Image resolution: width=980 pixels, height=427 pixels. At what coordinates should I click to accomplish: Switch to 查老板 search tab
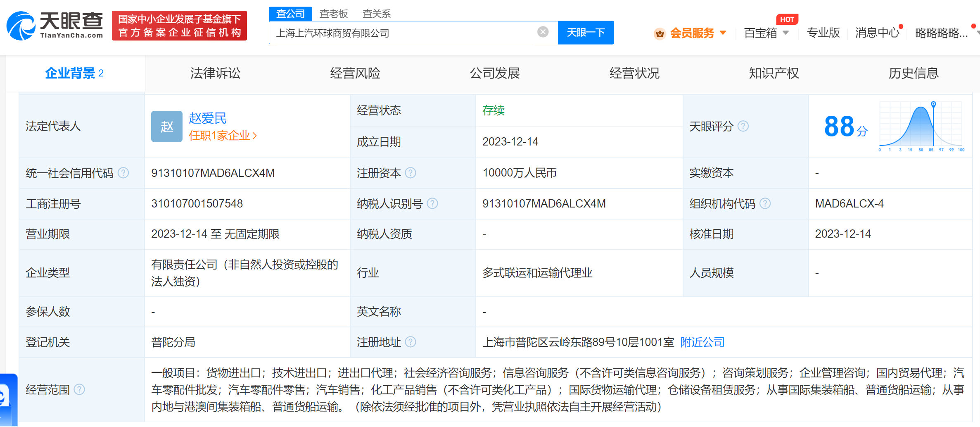(333, 14)
